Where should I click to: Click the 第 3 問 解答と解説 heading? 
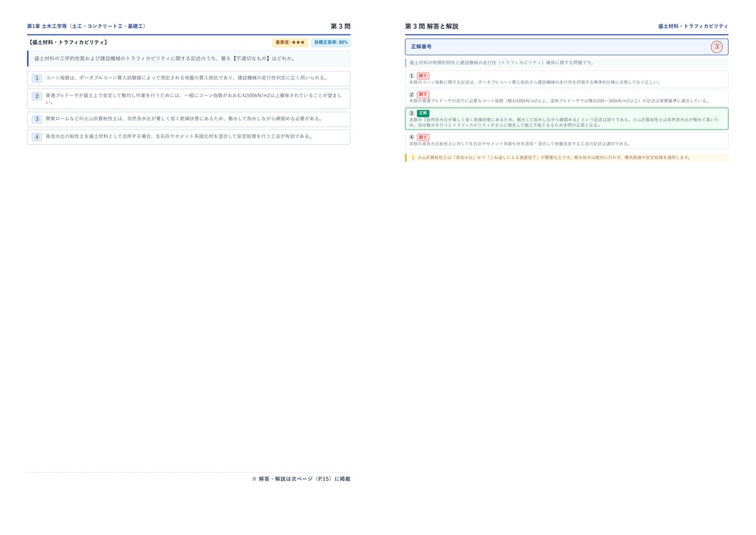click(431, 26)
